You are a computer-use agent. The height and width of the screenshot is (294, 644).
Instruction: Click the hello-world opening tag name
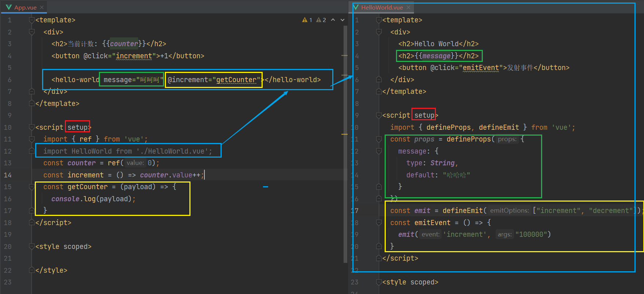point(77,80)
